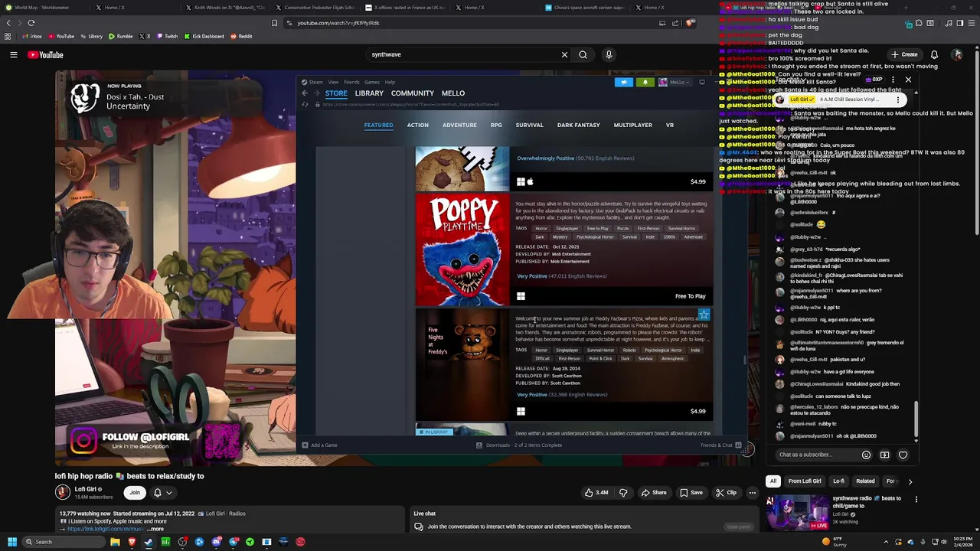Select From Lofi Girl chip
The image size is (980, 551).
click(805, 481)
